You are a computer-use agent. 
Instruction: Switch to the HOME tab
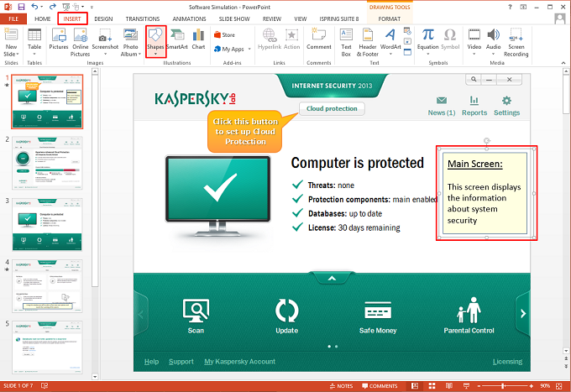[43, 19]
